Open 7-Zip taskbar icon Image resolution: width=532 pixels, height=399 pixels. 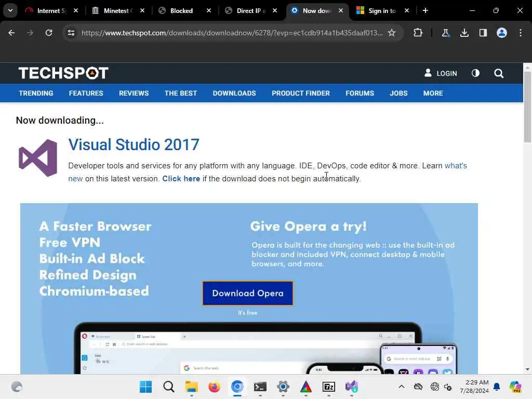pyautogui.click(x=328, y=387)
